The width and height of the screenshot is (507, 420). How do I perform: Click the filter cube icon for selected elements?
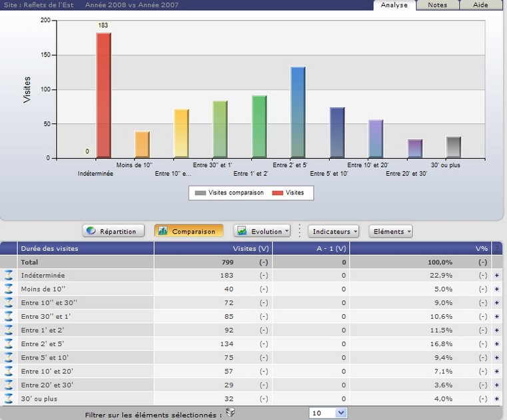point(231,413)
